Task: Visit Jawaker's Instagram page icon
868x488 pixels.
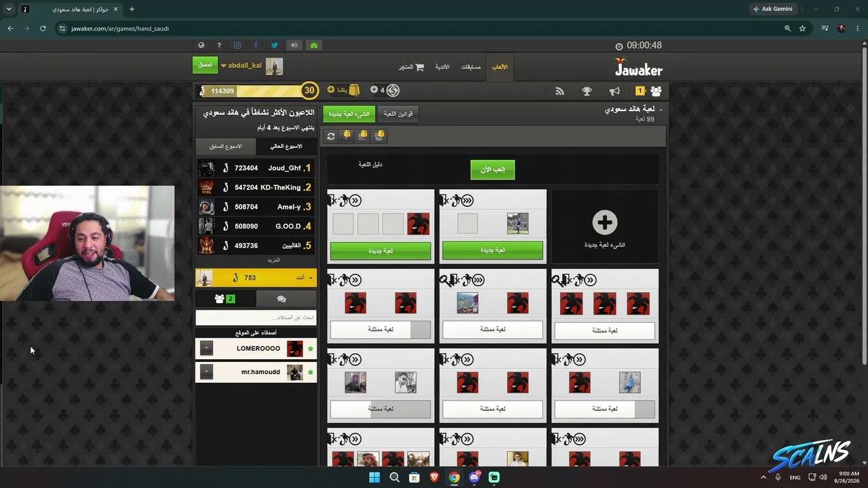Action: (x=237, y=45)
